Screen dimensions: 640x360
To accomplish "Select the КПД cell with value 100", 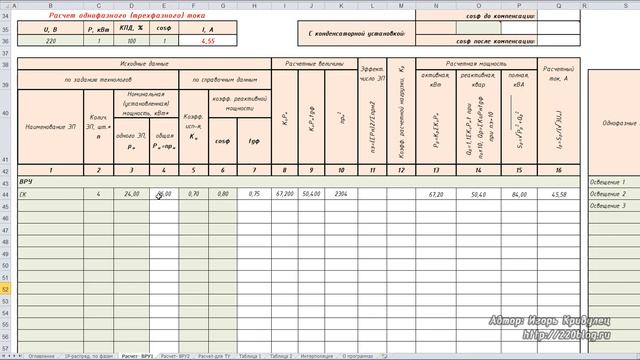I will click(x=131, y=41).
